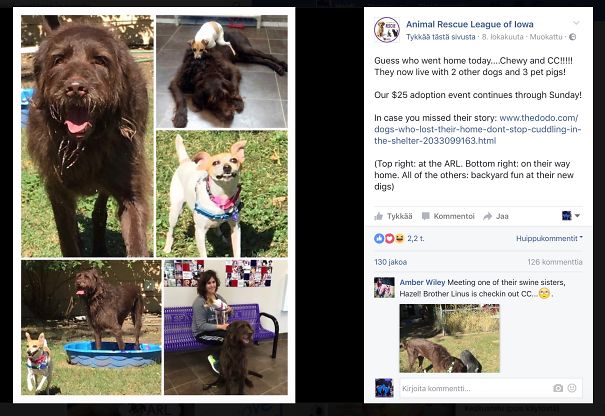Viewport: 605px width, 416px height.
Task: Open the camera photo attach icon
Action: 558,388
